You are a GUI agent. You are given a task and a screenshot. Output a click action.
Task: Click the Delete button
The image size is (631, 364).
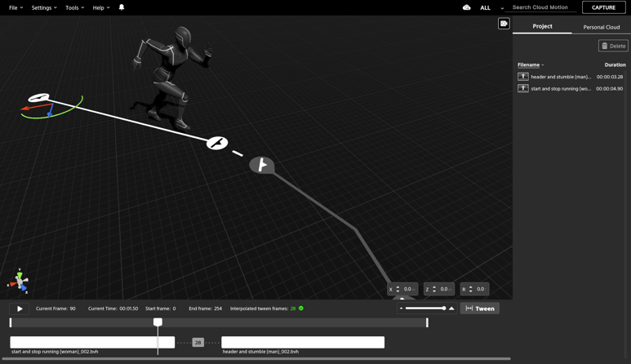pos(613,46)
